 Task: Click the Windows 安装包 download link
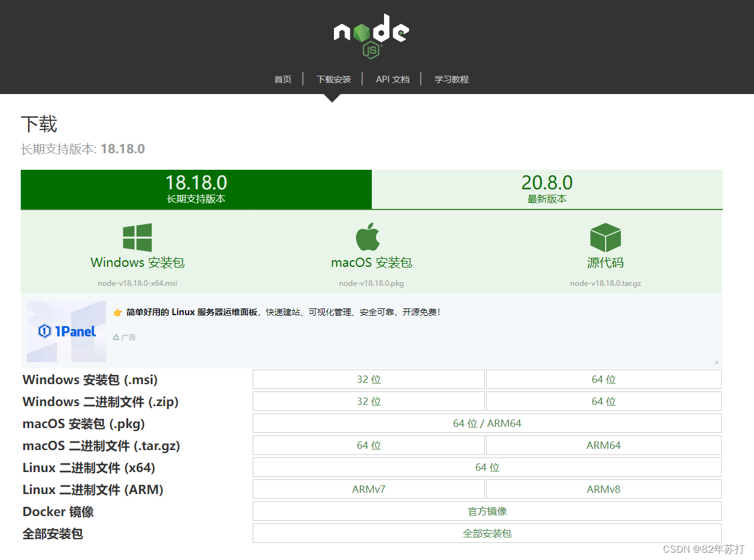(137, 263)
